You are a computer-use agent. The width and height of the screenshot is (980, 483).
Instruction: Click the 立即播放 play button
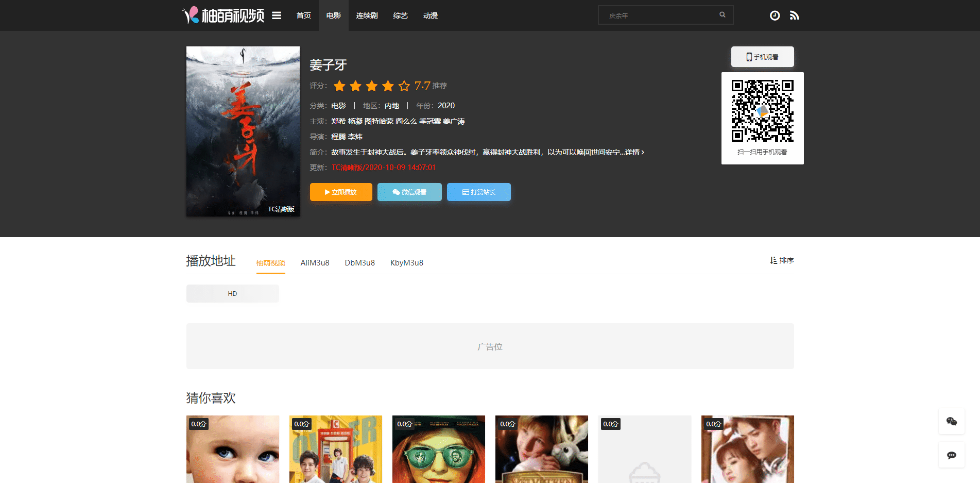point(341,192)
